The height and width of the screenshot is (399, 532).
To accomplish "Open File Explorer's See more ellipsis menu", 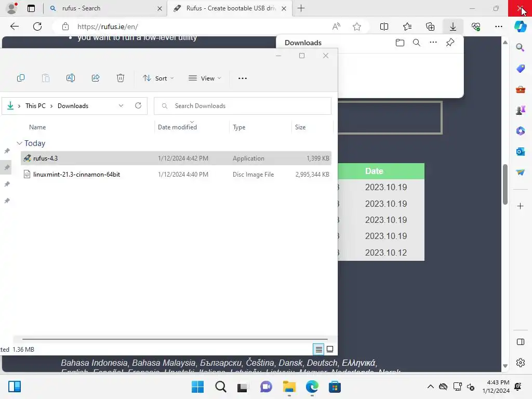I will (x=242, y=78).
